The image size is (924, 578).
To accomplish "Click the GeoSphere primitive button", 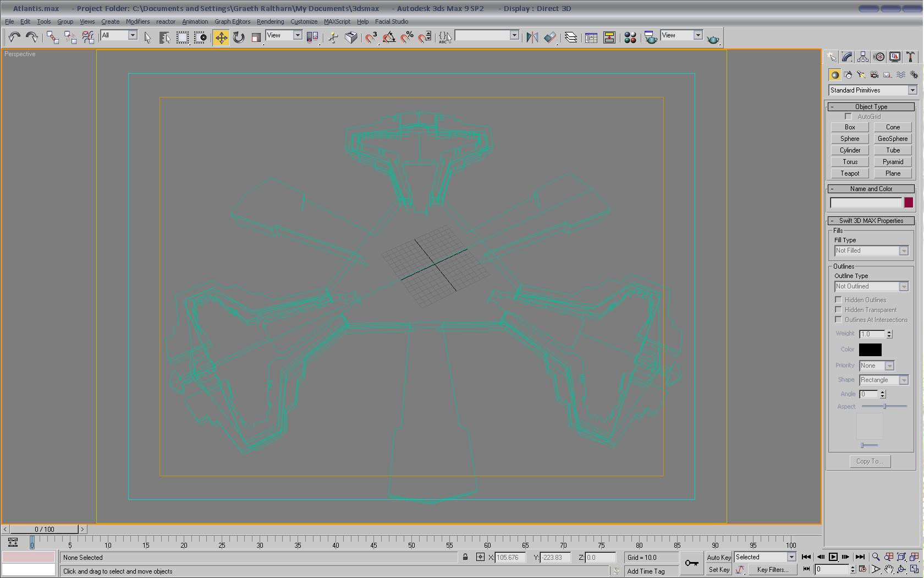I will tap(893, 139).
